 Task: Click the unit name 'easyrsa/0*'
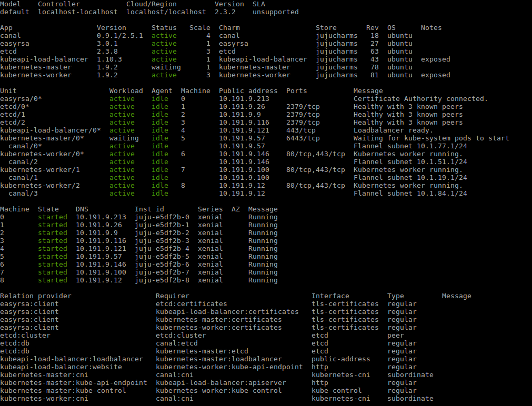(21, 99)
